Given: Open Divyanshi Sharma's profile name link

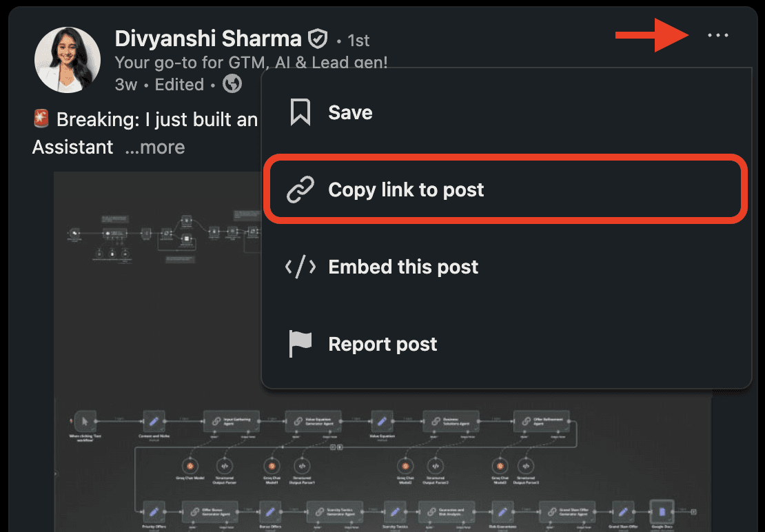Looking at the screenshot, I should click(208, 39).
